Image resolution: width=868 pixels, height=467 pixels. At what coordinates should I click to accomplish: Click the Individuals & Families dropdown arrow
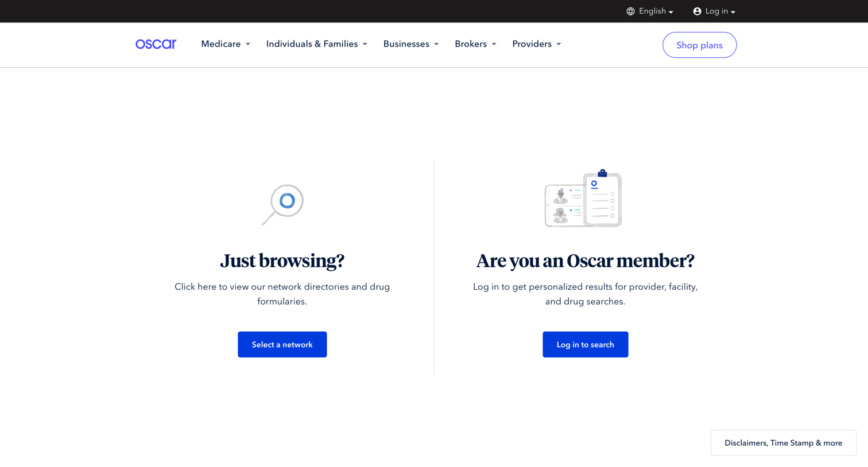365,44
